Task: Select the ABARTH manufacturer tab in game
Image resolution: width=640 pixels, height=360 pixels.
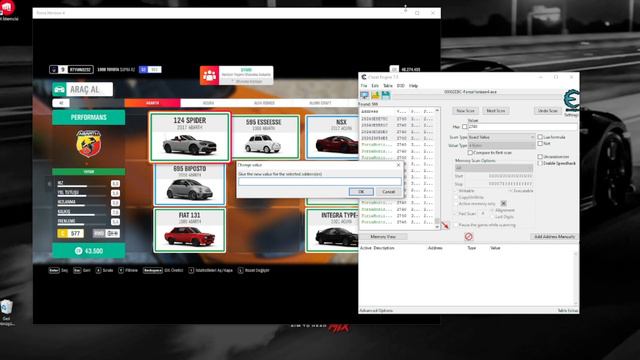Action: coord(152,103)
